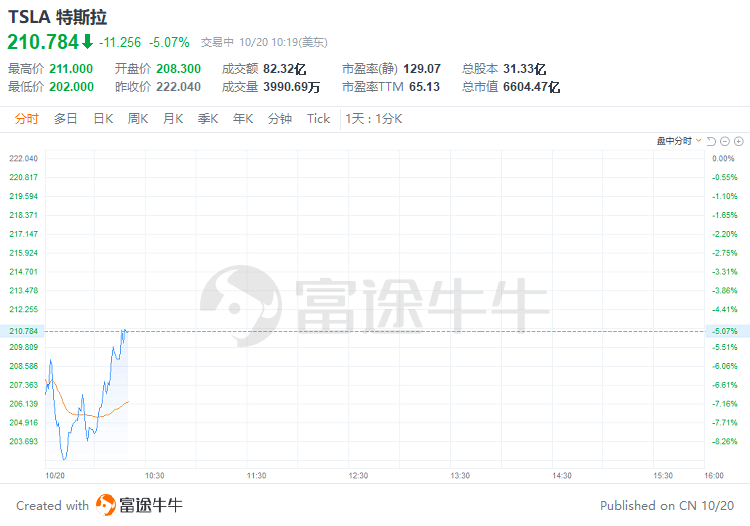Click the 1天 : 1分K option
Image resolution: width=750 pixels, height=526 pixels.
374,119
